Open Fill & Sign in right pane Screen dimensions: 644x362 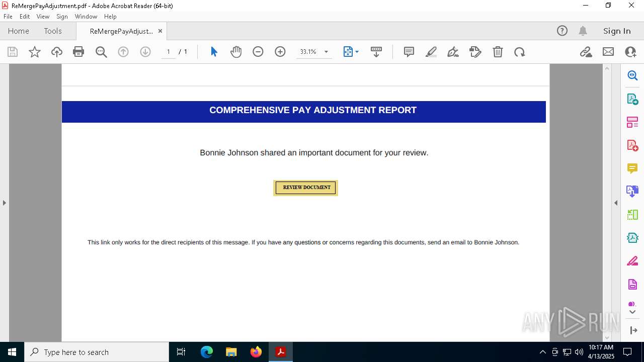tap(632, 261)
